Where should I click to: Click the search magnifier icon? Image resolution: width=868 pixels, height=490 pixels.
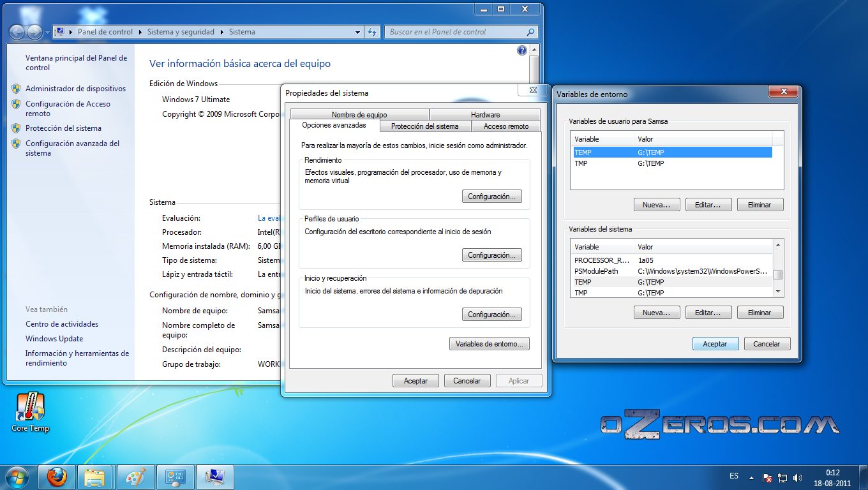pos(530,32)
